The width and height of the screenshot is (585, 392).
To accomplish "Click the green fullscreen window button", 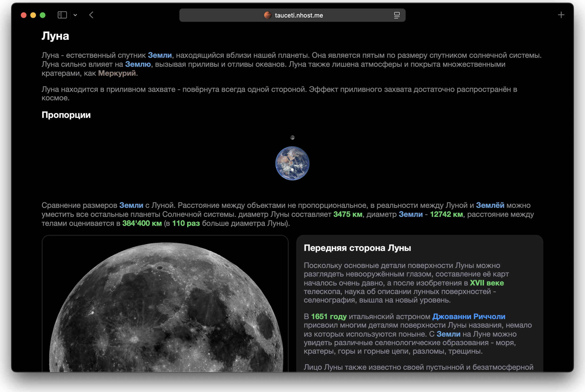I will tap(43, 15).
